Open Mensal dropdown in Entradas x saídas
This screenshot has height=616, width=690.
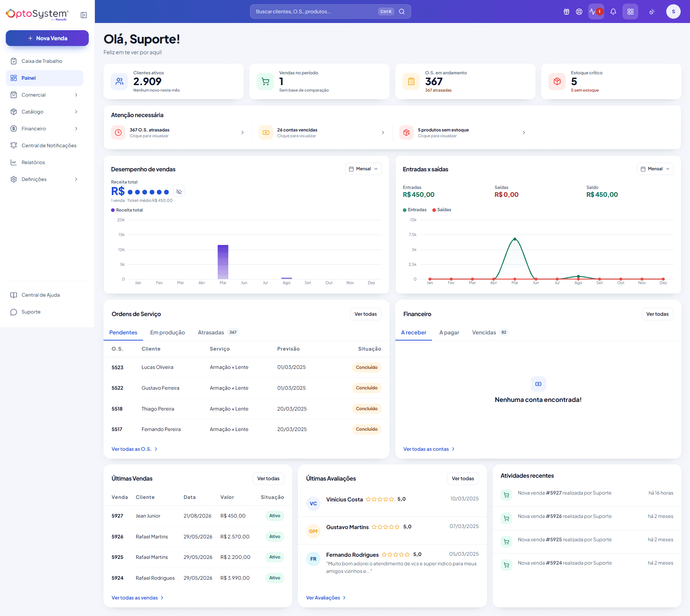pos(655,169)
